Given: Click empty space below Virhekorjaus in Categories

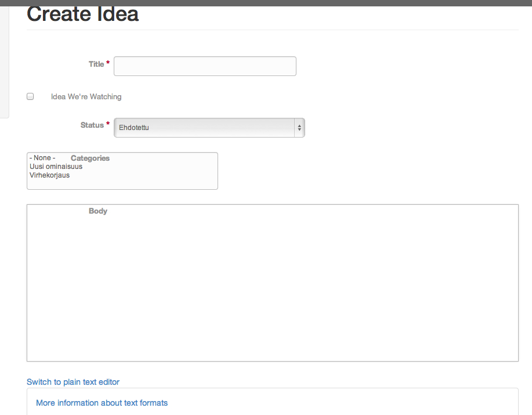Looking at the screenshot, I should pyautogui.click(x=122, y=184).
